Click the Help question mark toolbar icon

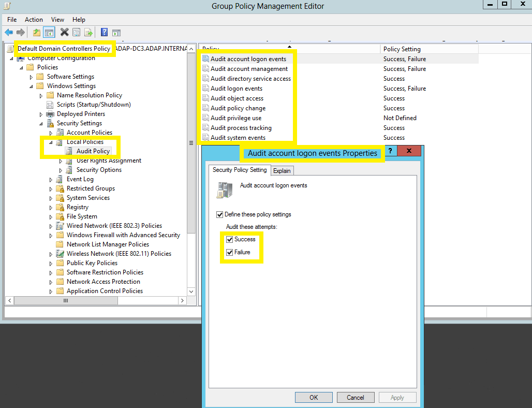(x=104, y=32)
